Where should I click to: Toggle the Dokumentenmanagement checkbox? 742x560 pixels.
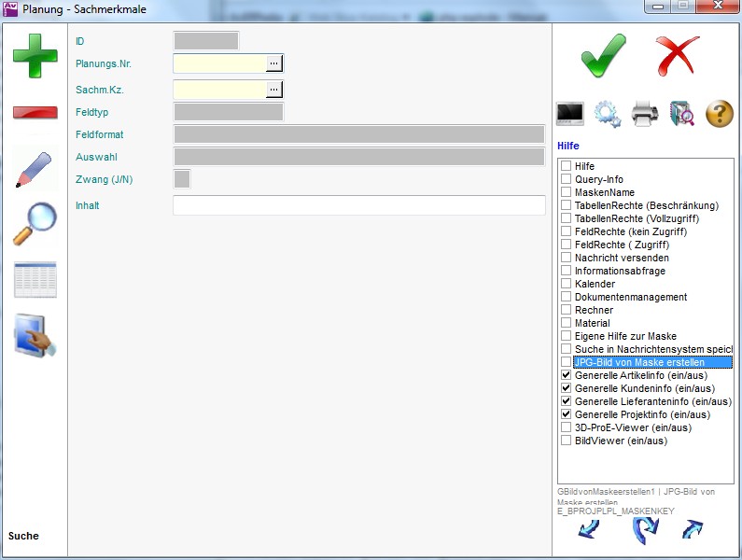(567, 297)
